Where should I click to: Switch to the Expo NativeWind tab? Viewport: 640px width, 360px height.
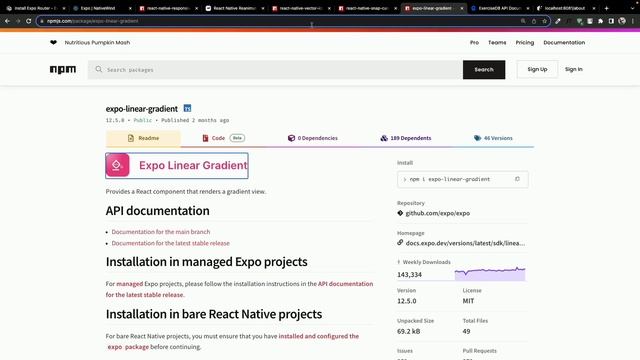click(x=101, y=8)
